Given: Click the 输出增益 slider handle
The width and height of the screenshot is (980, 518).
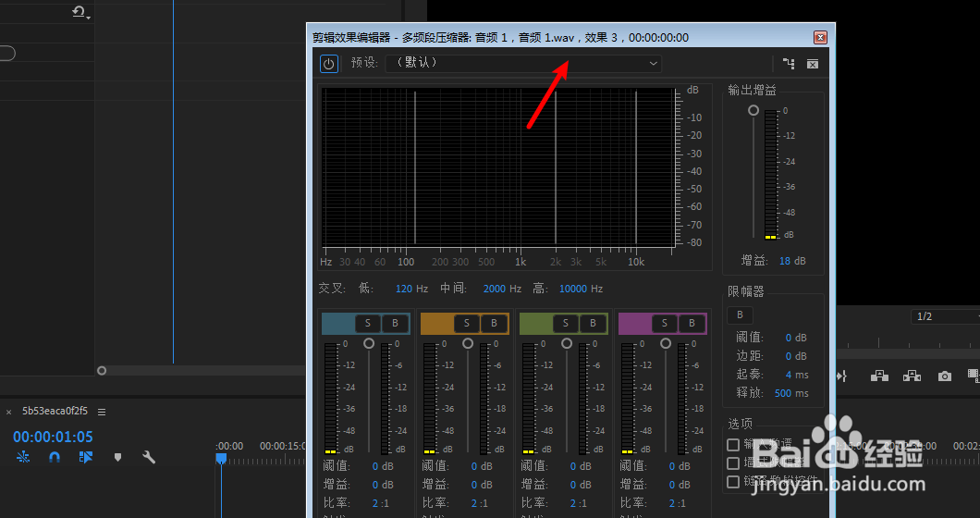Looking at the screenshot, I should [753, 110].
